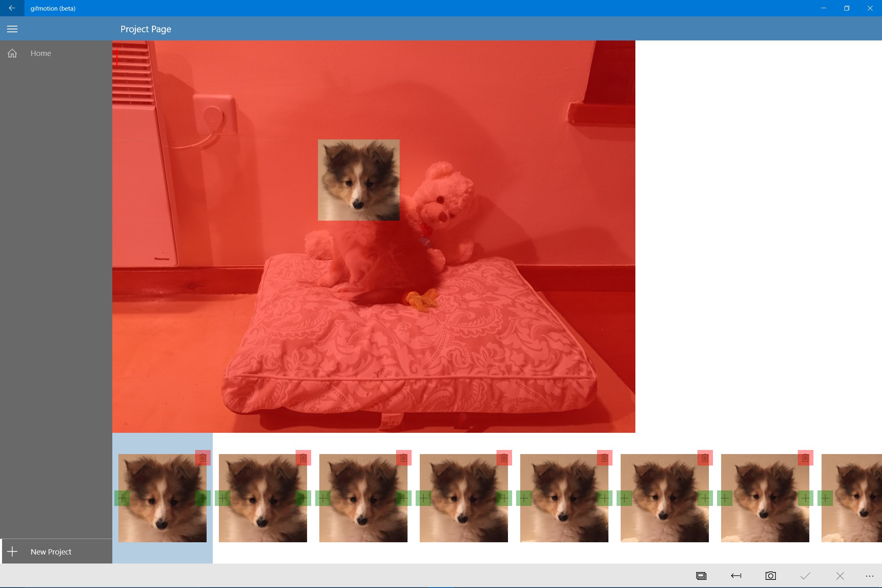Click New Project in the sidebar
The image size is (882, 588).
click(51, 552)
